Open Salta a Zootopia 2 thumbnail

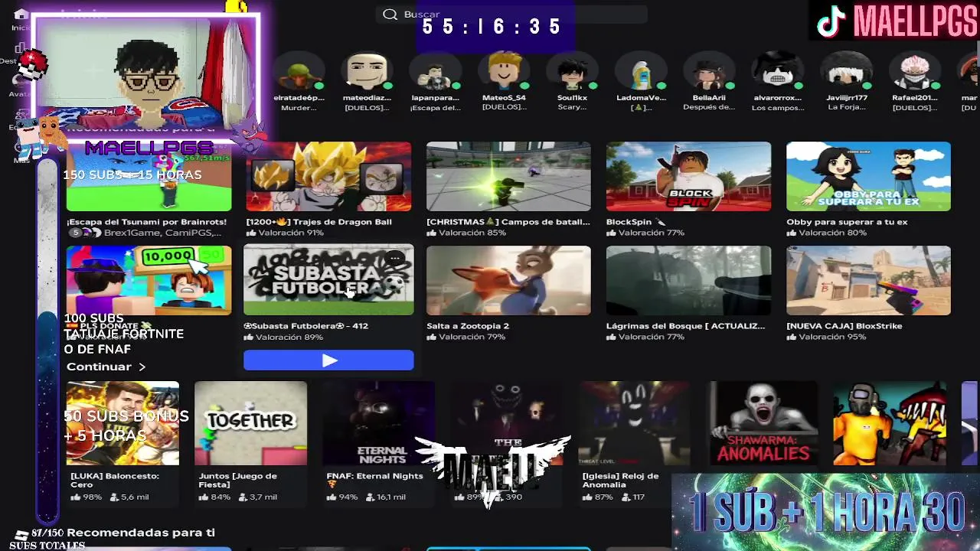coord(508,280)
